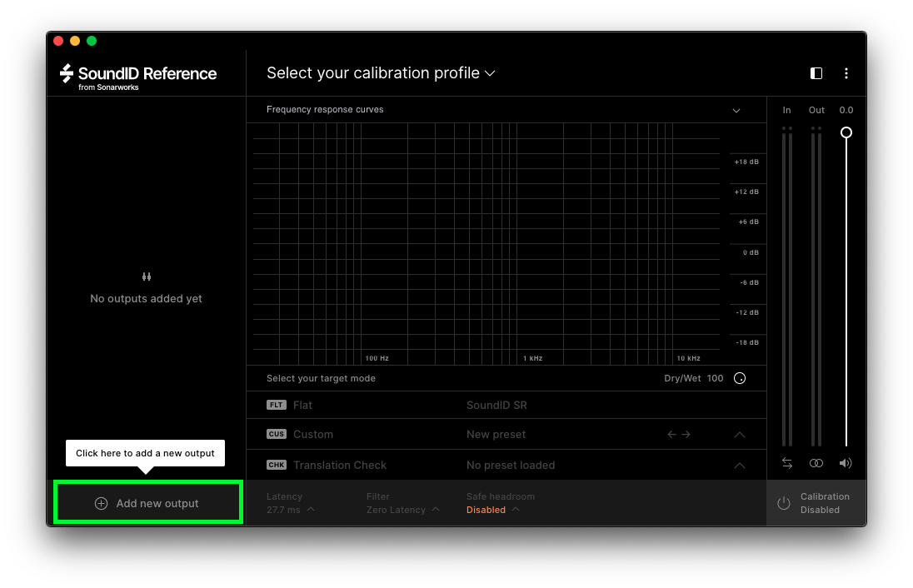The height and width of the screenshot is (588, 913).
Task: Toggle the Calibration power button
Action: click(783, 503)
